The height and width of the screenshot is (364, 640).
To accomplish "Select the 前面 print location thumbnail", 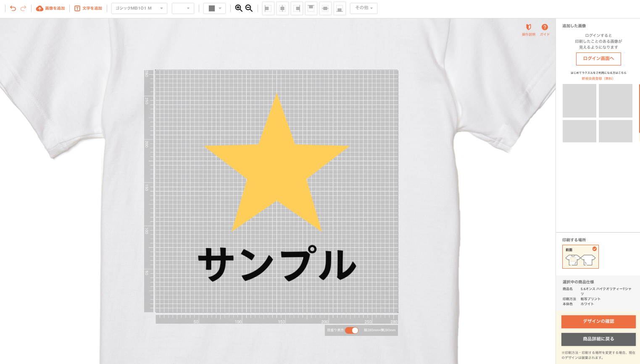I will (x=580, y=257).
